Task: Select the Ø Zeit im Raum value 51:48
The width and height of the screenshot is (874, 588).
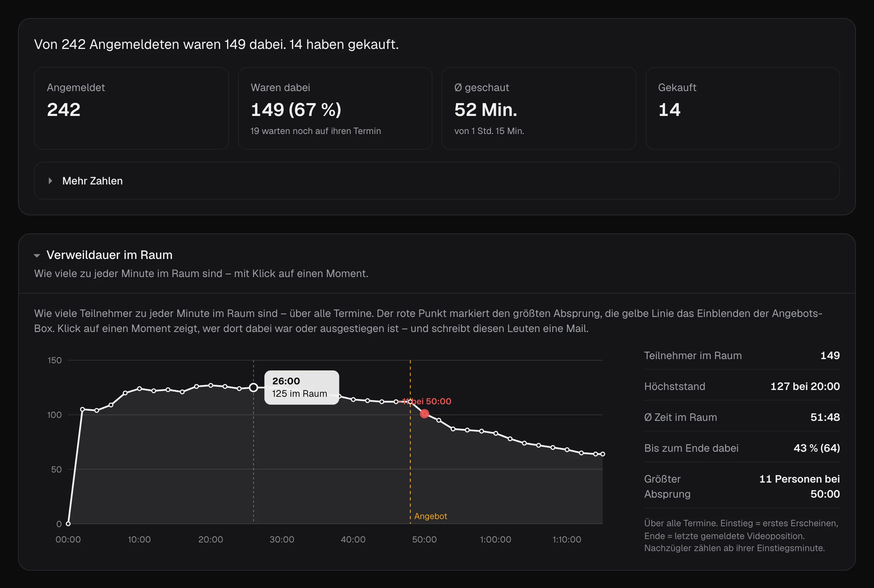Action: (x=825, y=417)
